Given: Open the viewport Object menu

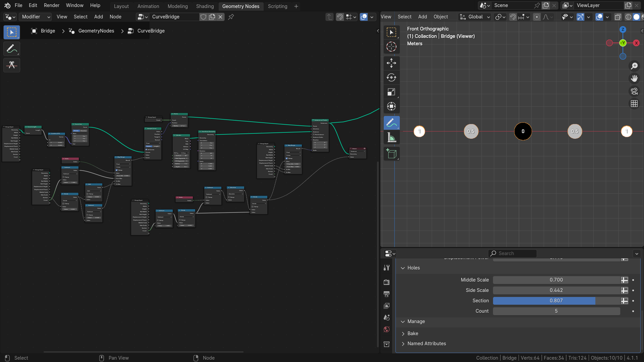Looking at the screenshot, I should tap(440, 17).
